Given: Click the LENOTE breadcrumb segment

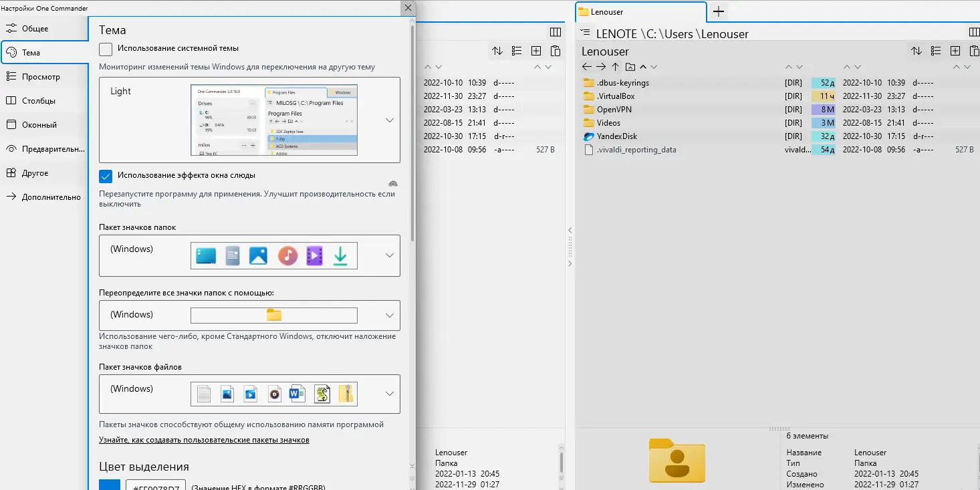Looking at the screenshot, I should tap(616, 34).
